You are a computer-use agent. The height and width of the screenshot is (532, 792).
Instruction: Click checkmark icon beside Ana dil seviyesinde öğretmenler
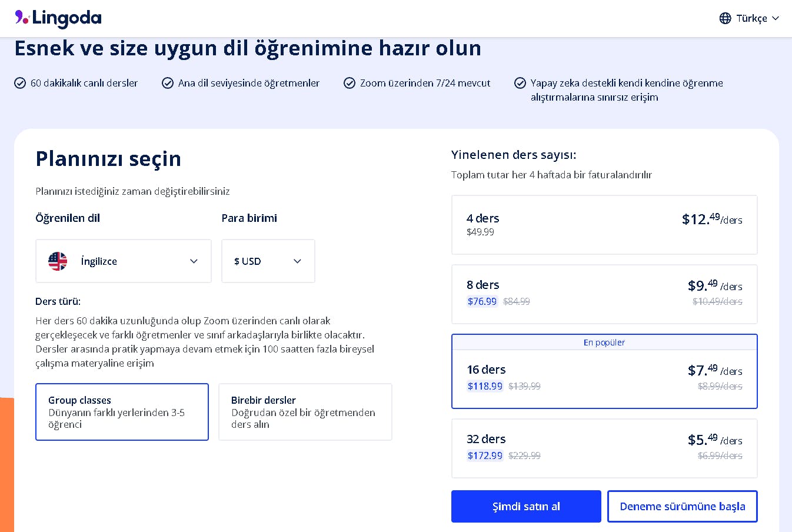168,83
